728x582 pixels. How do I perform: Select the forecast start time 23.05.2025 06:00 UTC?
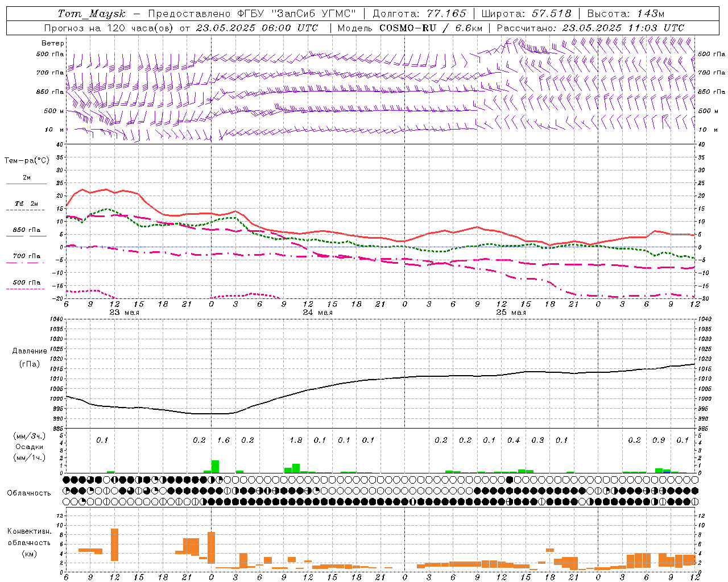tap(257, 28)
